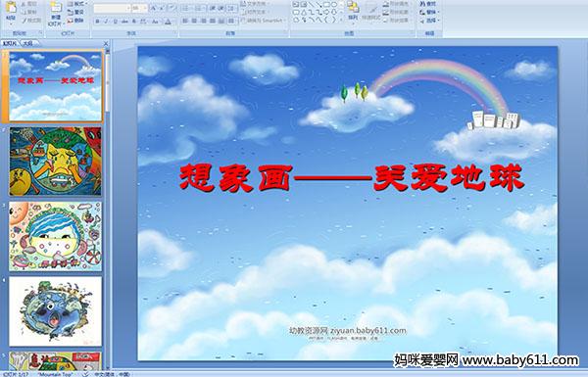Toggle text Shadow formatting

[x=134, y=22]
